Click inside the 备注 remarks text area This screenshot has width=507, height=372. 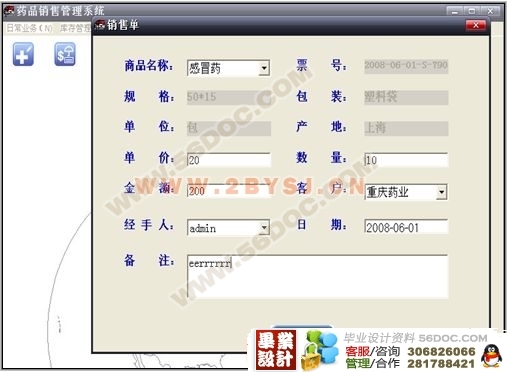pos(317,276)
